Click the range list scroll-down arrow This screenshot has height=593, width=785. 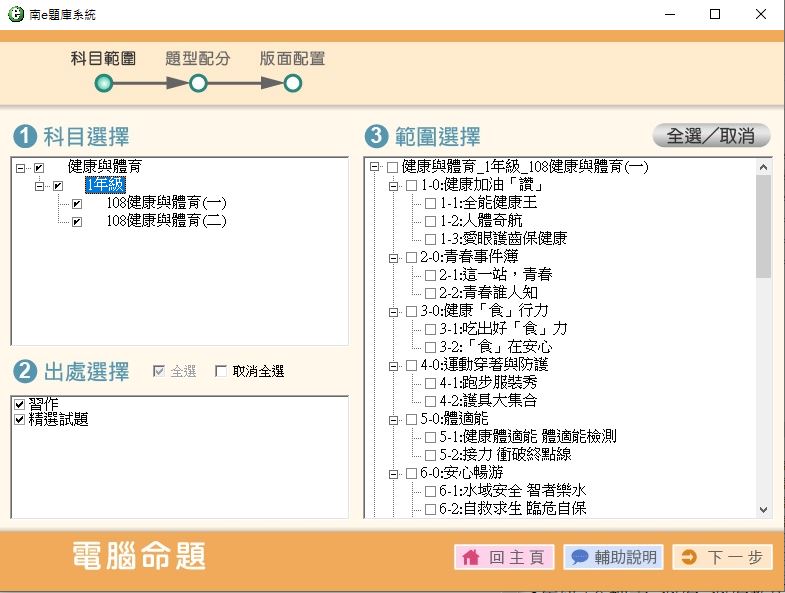764,509
